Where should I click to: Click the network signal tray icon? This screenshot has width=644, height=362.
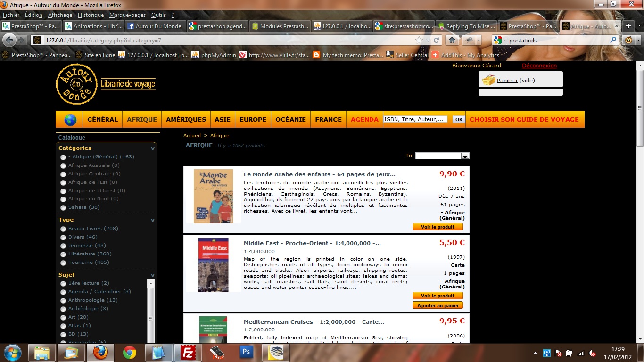click(x=581, y=353)
